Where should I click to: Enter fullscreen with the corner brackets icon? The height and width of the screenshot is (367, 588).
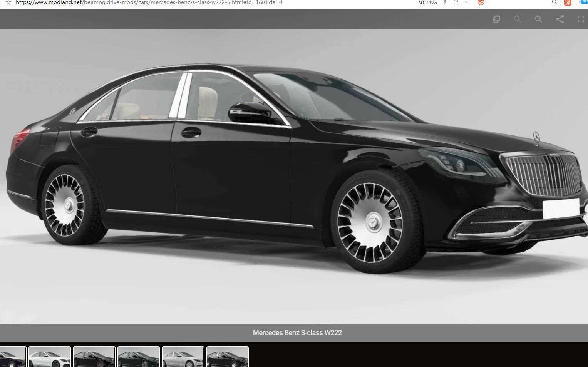[581, 19]
